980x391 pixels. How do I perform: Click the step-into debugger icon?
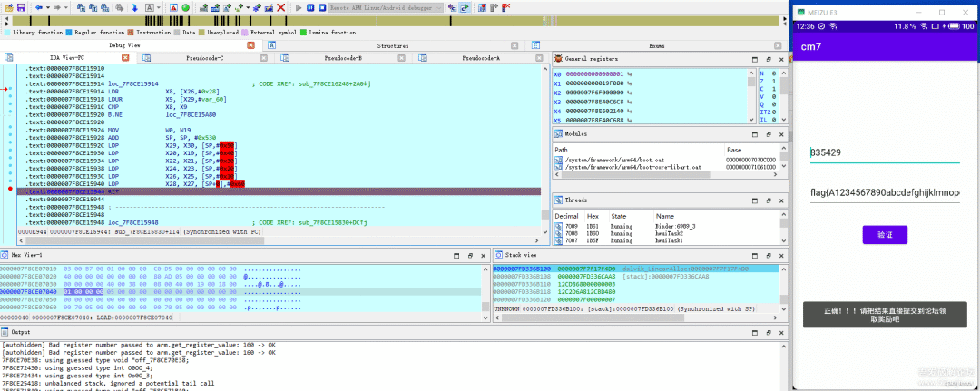coord(452,7)
